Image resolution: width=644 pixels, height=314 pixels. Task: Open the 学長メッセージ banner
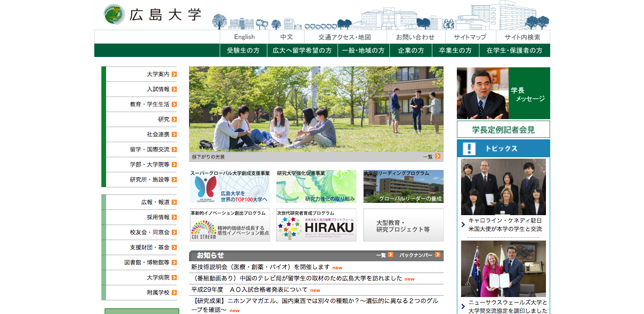point(504,93)
